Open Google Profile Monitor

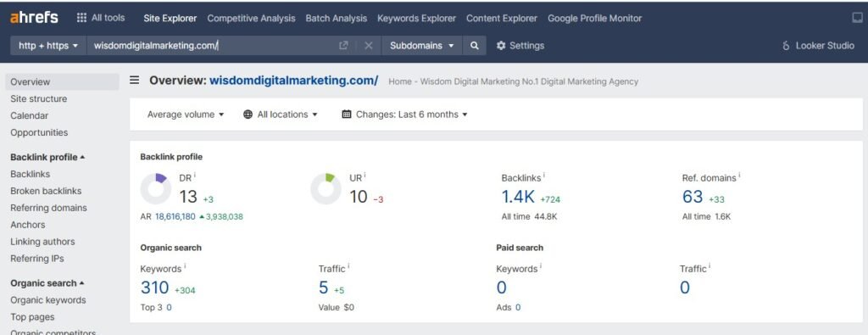(594, 19)
